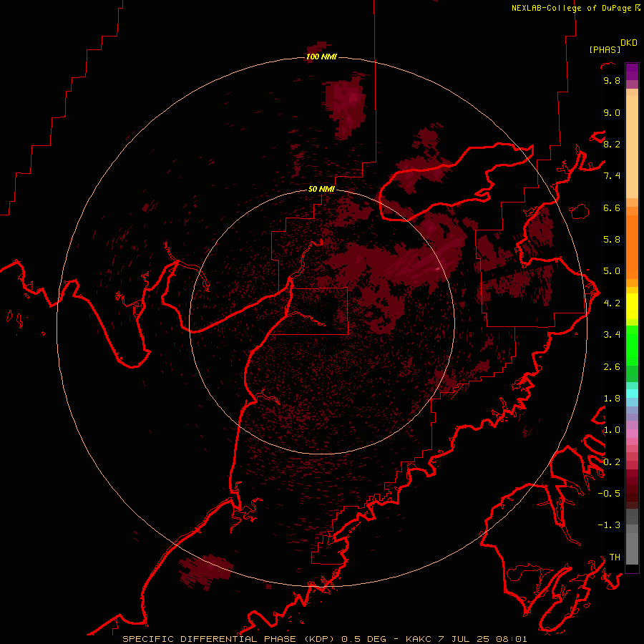Select the -1.3 scale value
The height and width of the screenshot is (644, 644).
(x=609, y=525)
